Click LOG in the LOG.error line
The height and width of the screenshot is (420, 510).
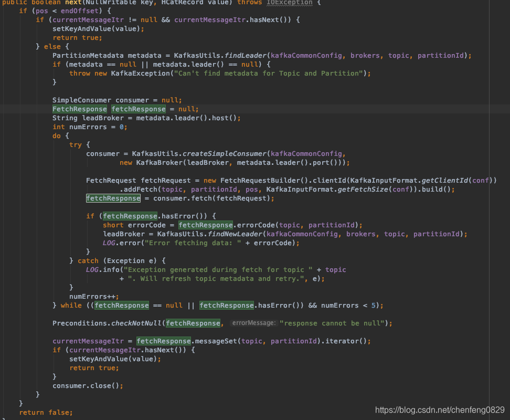(109, 243)
